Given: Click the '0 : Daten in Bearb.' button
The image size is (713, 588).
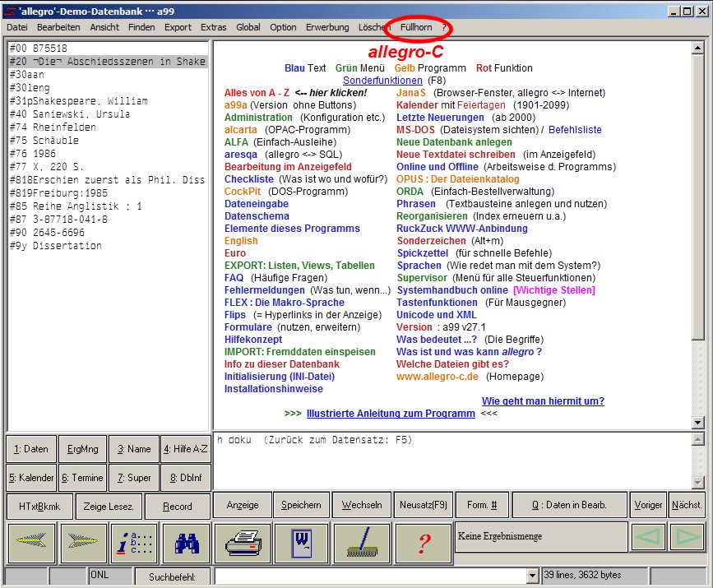Looking at the screenshot, I should coord(569,505).
